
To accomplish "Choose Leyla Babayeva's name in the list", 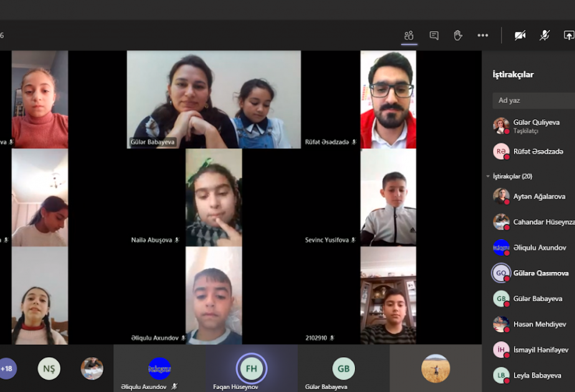I will (537, 376).
